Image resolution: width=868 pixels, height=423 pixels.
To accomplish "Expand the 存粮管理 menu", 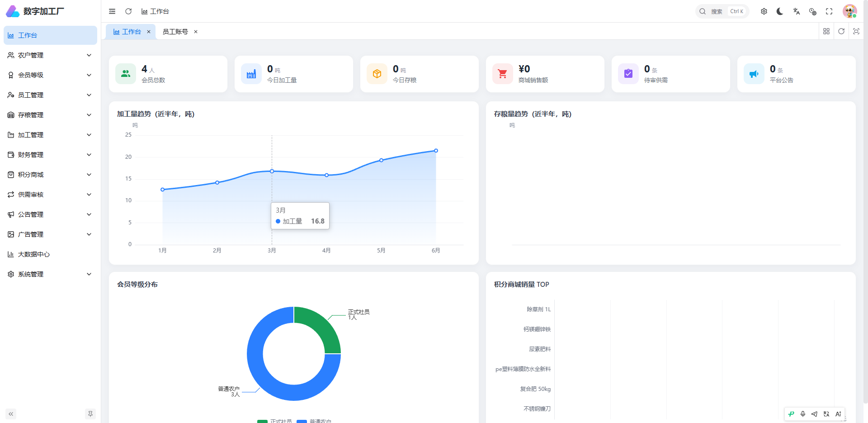I will tap(50, 115).
